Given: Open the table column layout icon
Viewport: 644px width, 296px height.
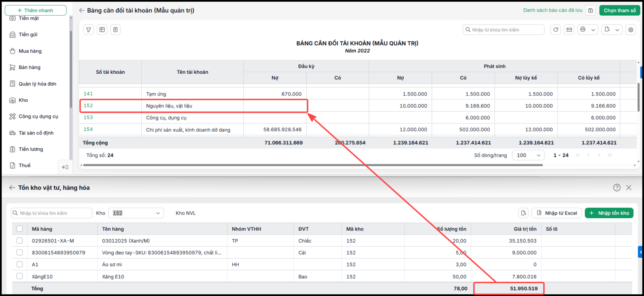Looking at the screenshot, I should point(102,29).
